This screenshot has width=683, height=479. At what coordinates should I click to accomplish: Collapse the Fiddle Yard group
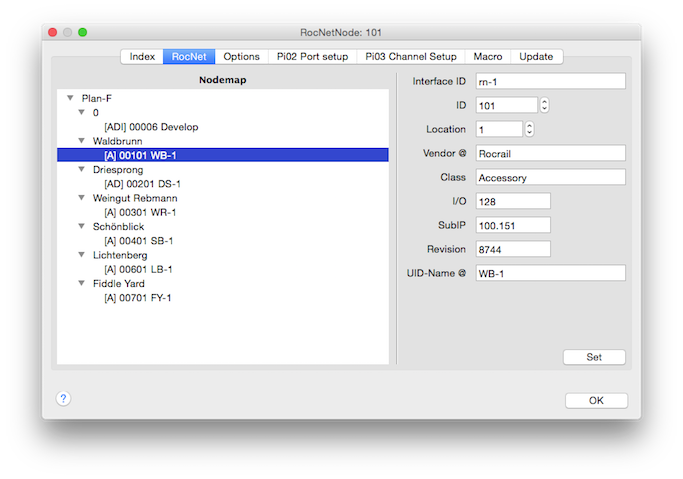click(82, 284)
